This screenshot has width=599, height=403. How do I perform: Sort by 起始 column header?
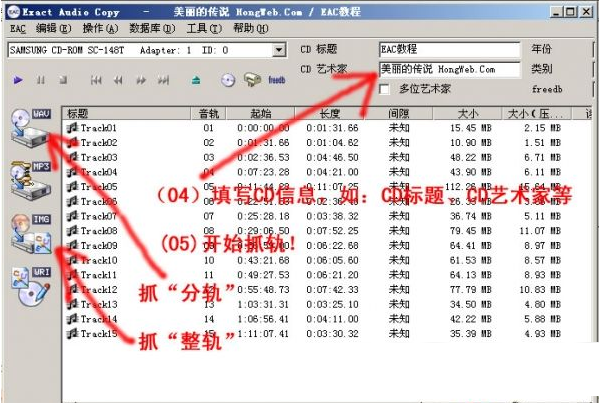[x=261, y=113]
